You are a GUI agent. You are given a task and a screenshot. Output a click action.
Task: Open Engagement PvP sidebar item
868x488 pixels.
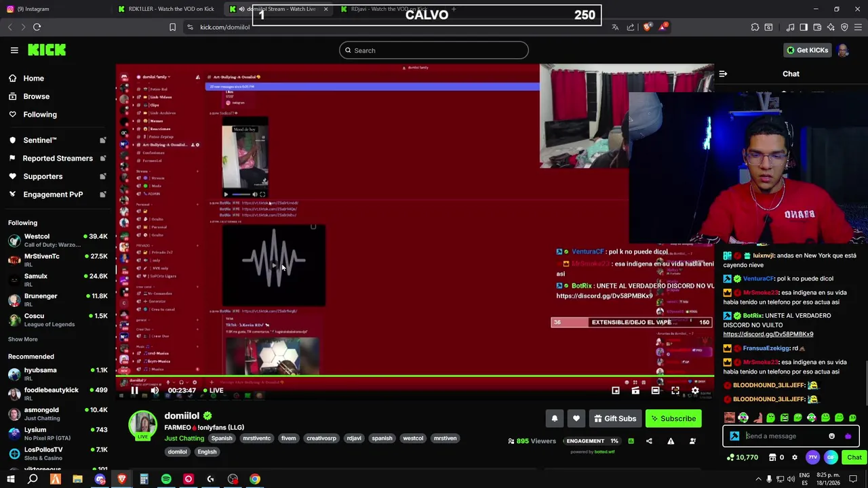(58, 195)
